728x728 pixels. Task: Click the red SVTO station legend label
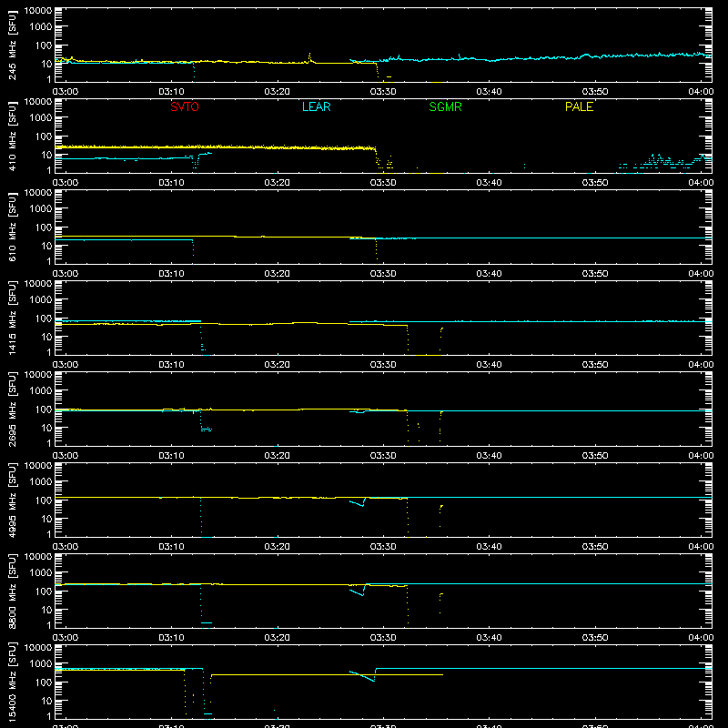185,106
